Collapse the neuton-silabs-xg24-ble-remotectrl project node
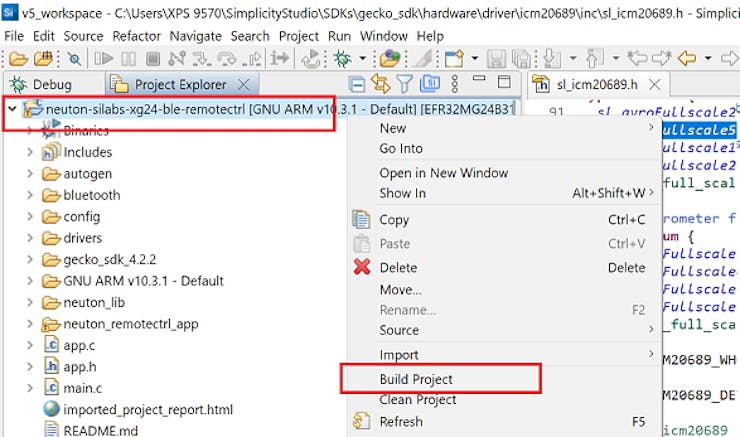 pos(12,109)
